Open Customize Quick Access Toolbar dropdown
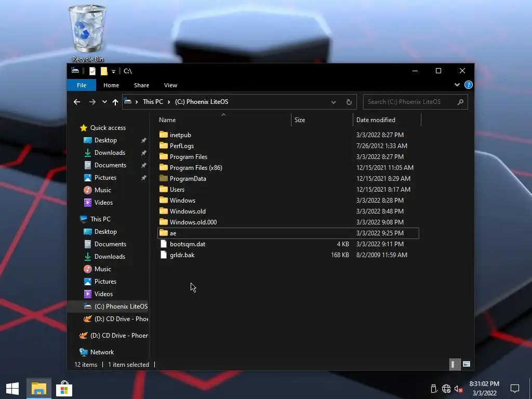The height and width of the screenshot is (399, 532). click(x=114, y=71)
